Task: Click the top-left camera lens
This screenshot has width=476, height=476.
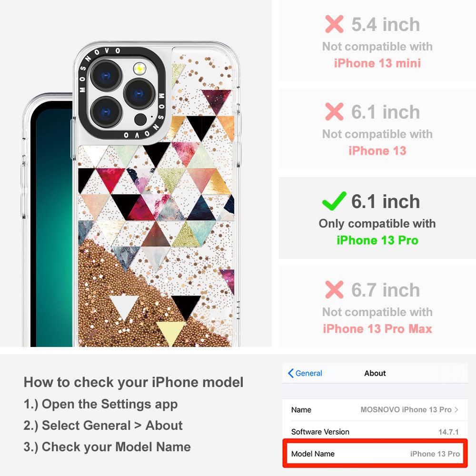Action: click(x=106, y=75)
